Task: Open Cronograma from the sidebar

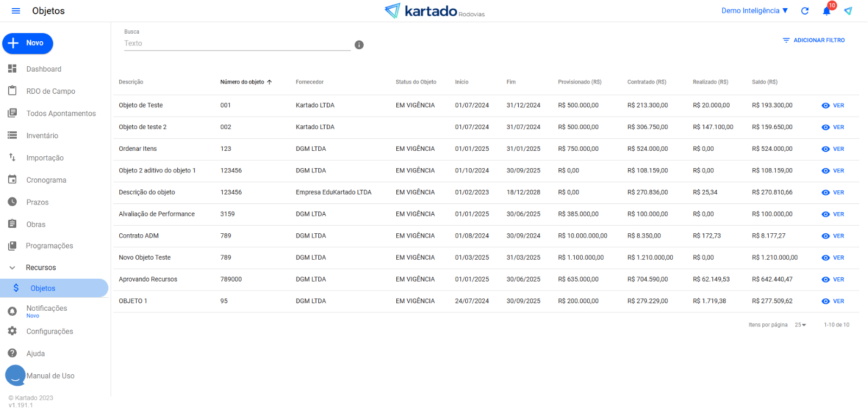Action: pos(46,180)
